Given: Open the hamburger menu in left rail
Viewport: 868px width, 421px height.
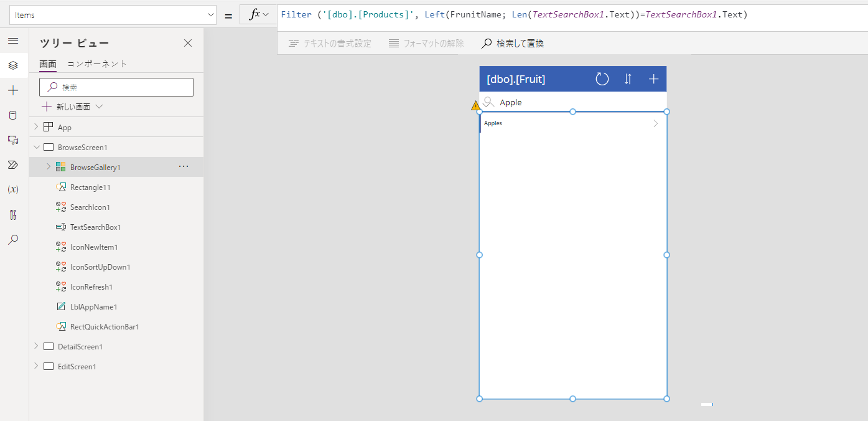Looking at the screenshot, I should (x=13, y=40).
